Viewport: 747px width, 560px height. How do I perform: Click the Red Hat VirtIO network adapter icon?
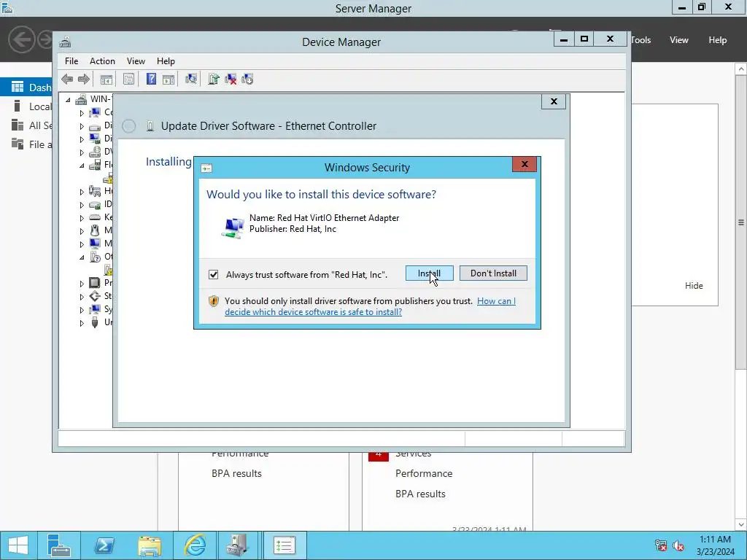click(233, 227)
